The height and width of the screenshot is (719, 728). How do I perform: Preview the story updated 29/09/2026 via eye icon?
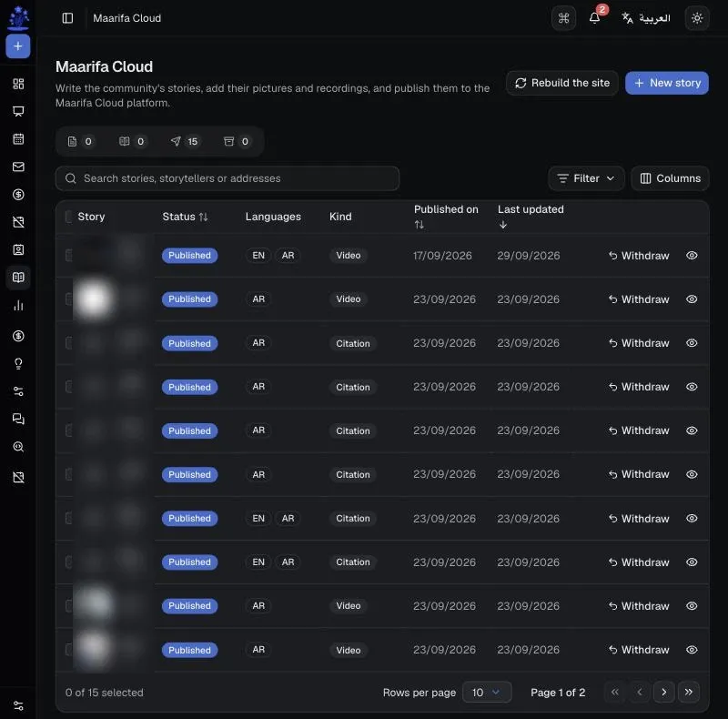(692, 256)
